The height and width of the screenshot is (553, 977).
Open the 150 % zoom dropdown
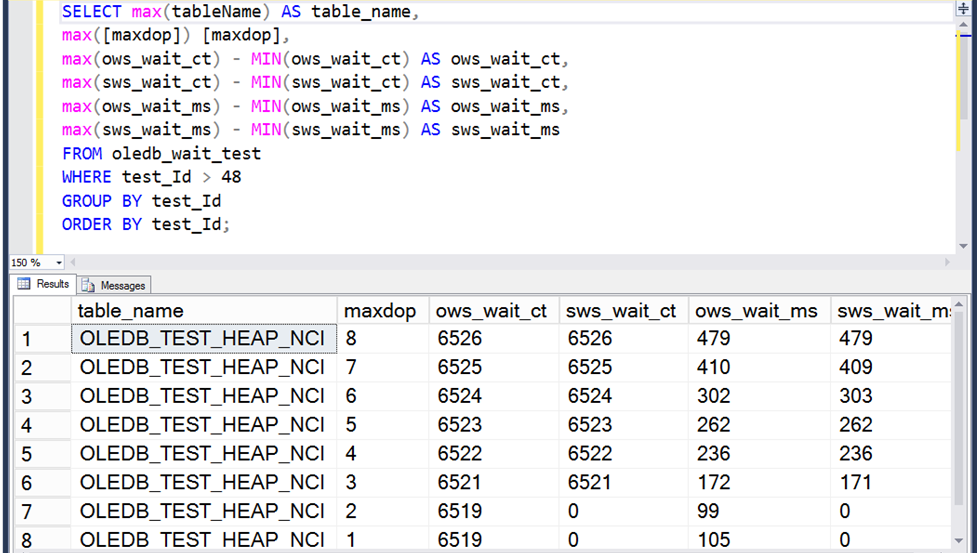(x=59, y=263)
